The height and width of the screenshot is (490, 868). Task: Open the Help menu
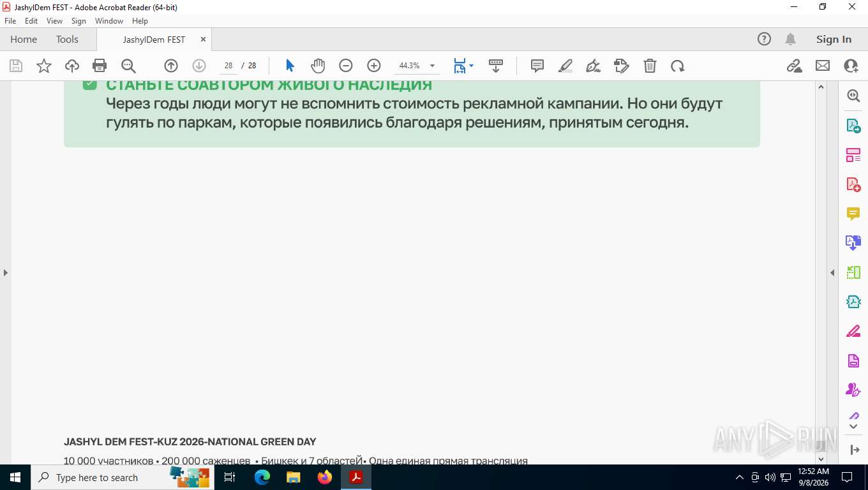(x=140, y=21)
